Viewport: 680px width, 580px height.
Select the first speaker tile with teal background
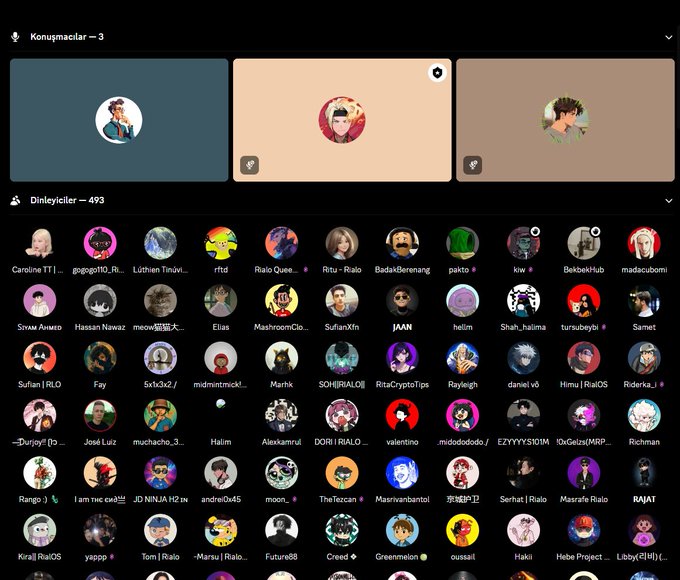pyautogui.click(x=119, y=120)
